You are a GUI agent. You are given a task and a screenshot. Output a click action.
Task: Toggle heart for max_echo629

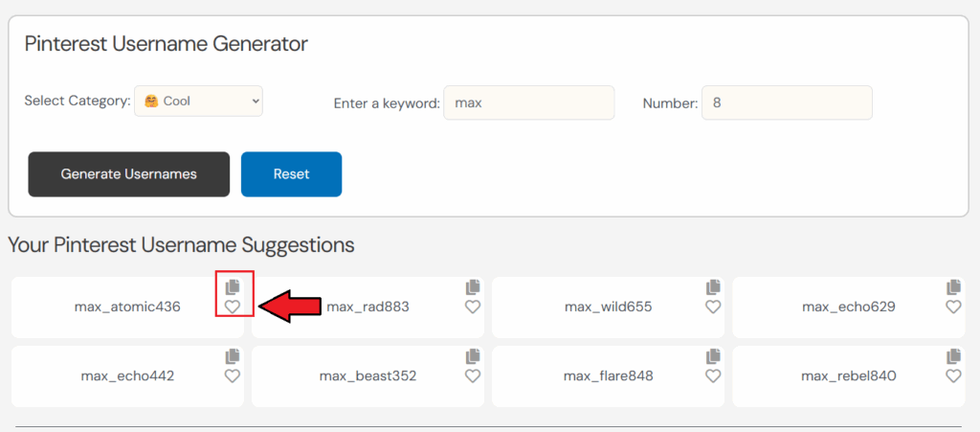point(953,307)
